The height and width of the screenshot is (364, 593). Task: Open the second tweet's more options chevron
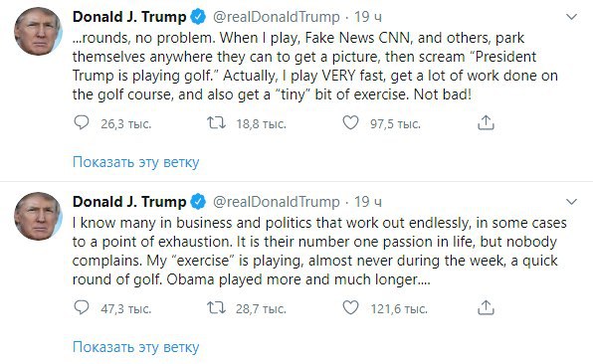point(571,202)
